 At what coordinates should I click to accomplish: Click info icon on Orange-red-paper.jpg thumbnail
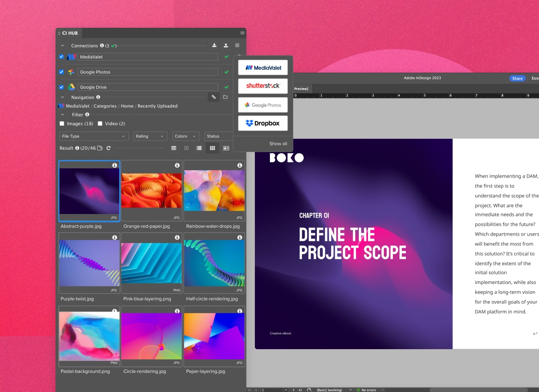(177, 165)
